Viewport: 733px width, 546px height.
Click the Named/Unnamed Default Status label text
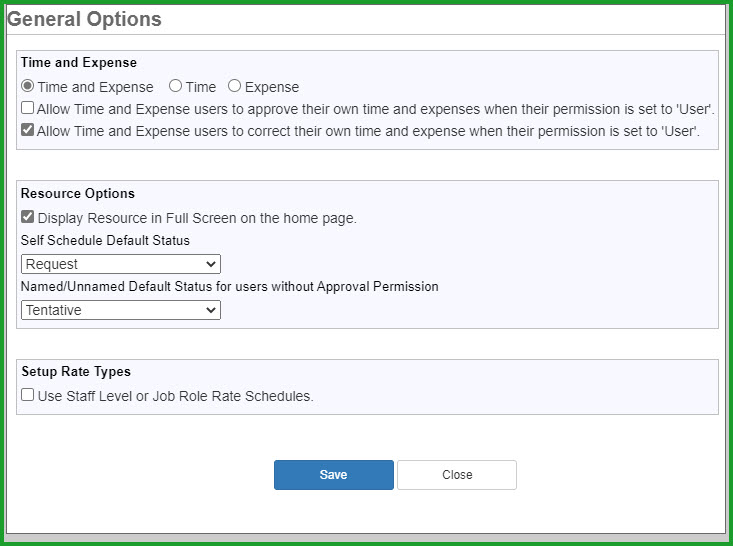tap(230, 287)
